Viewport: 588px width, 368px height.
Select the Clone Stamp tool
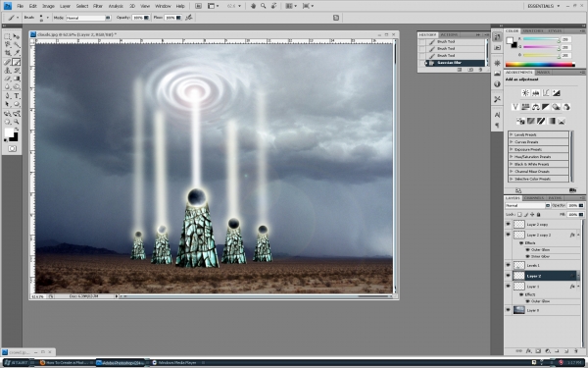point(7,71)
